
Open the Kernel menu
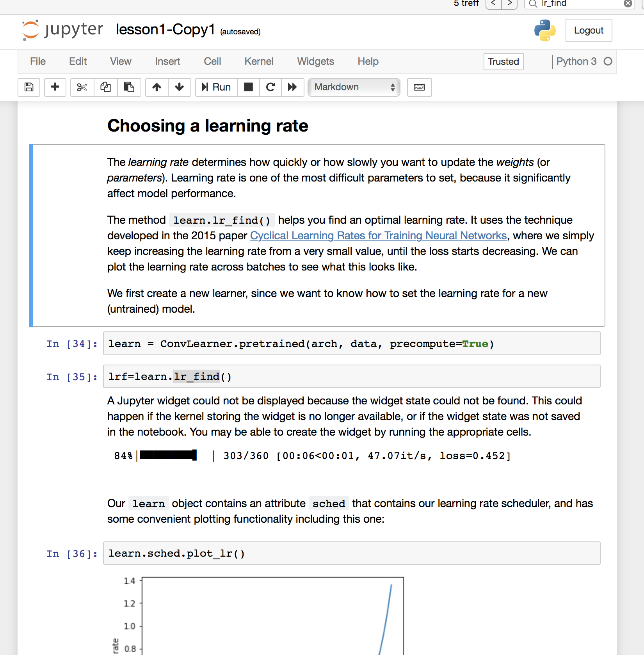click(259, 61)
